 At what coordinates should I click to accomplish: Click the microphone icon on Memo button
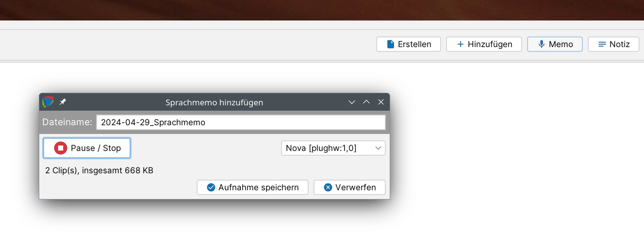(x=542, y=44)
